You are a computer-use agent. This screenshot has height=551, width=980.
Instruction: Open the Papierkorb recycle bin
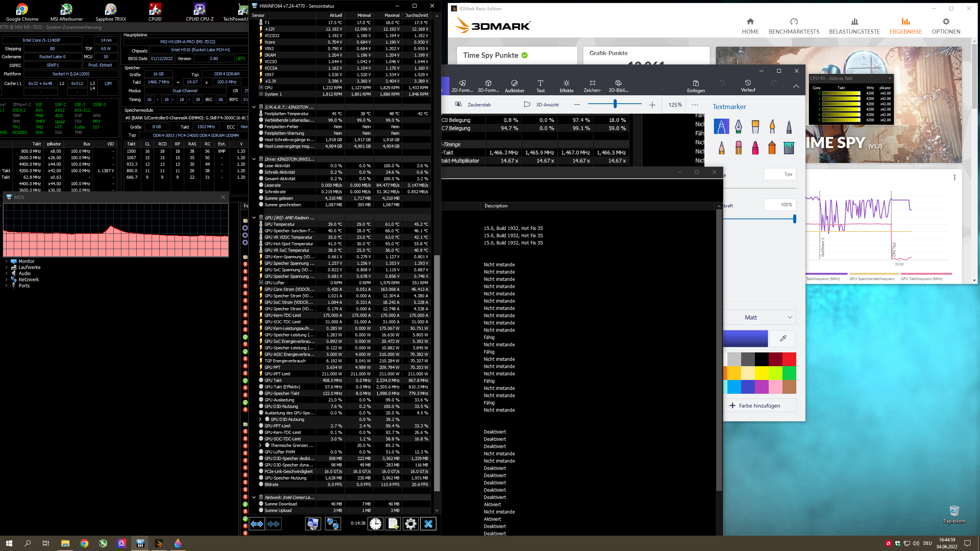(x=954, y=514)
